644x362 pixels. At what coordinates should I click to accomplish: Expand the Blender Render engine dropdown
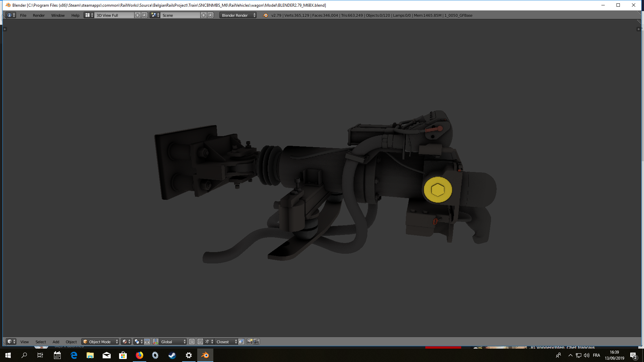point(238,15)
